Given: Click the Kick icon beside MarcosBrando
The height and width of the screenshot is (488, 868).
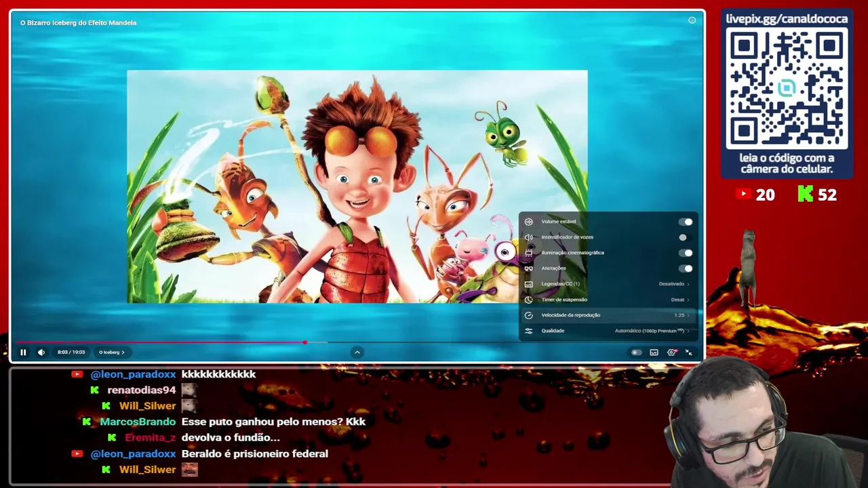Looking at the screenshot, I should 87,422.
